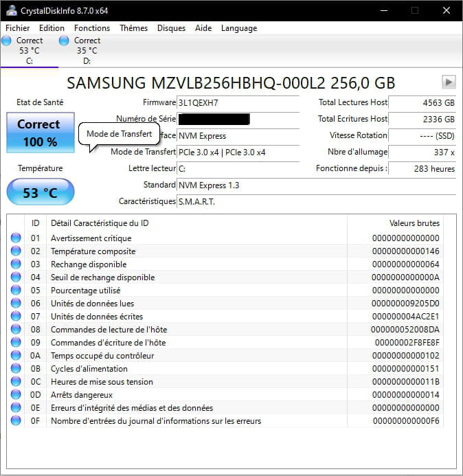Open the Thèmes menu
The height and width of the screenshot is (476, 463).
coord(133,28)
